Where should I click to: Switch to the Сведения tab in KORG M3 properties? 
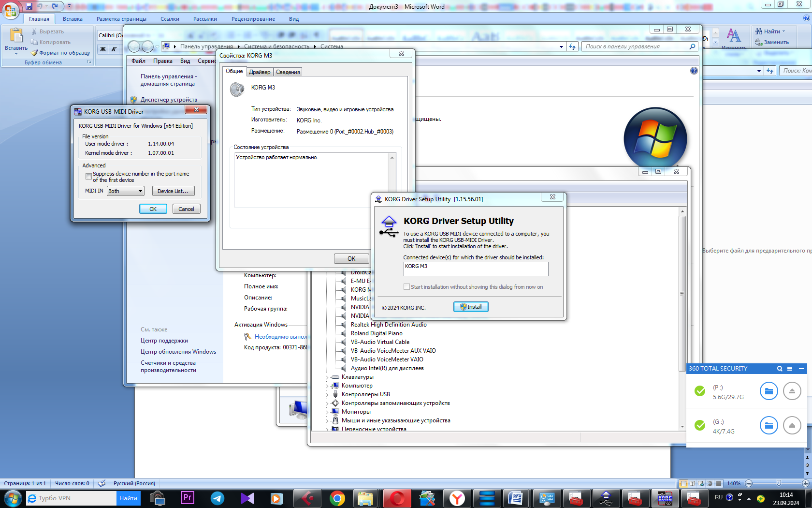click(x=288, y=72)
